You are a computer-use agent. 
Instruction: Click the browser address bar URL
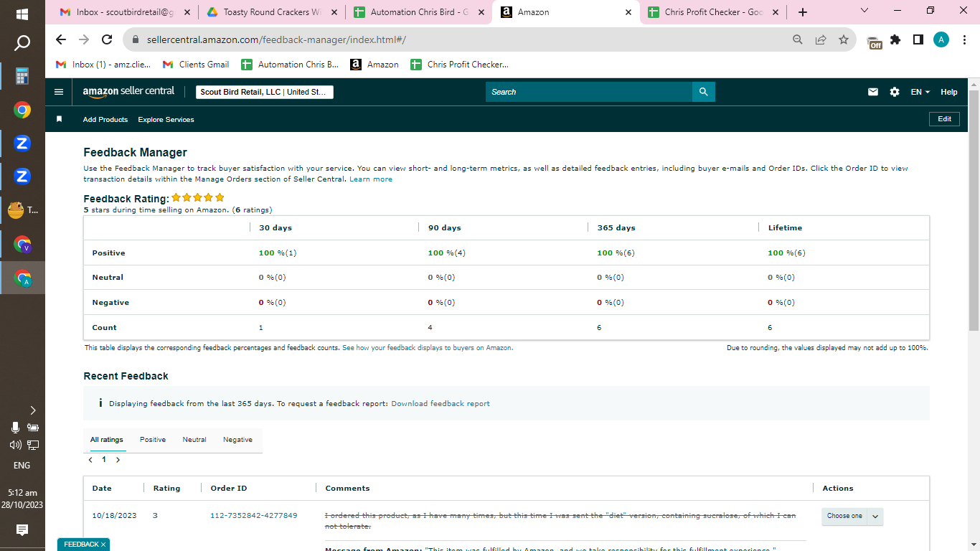(276, 40)
